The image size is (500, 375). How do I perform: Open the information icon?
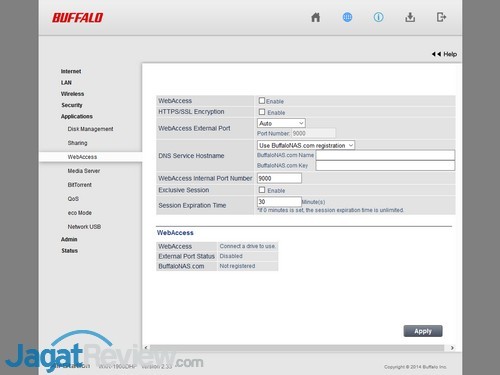pos(378,17)
